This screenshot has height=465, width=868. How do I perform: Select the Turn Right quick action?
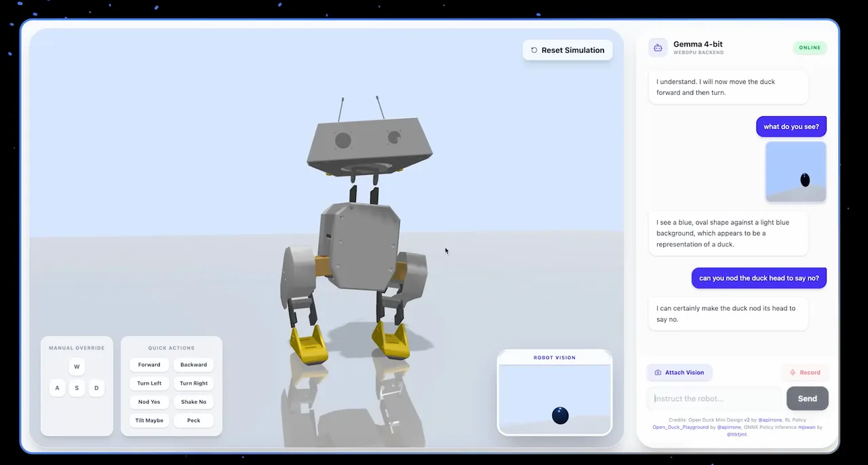click(193, 384)
